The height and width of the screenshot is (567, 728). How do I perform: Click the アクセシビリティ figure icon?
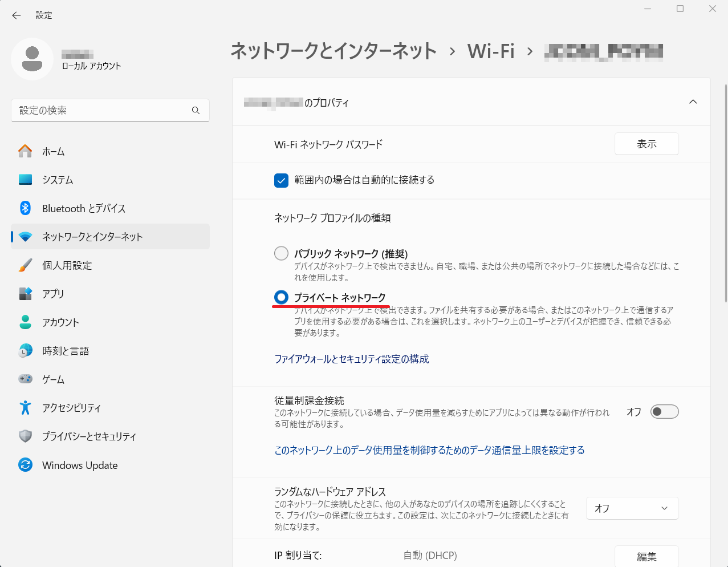25,407
